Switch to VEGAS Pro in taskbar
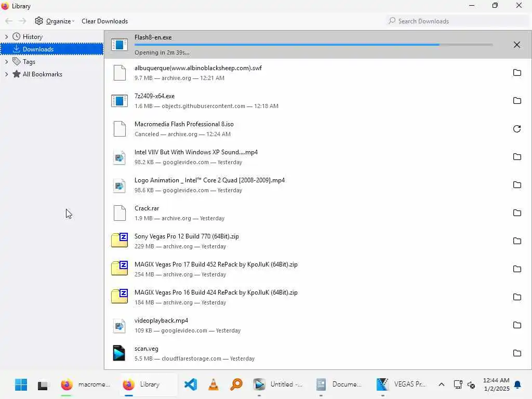 click(x=402, y=384)
